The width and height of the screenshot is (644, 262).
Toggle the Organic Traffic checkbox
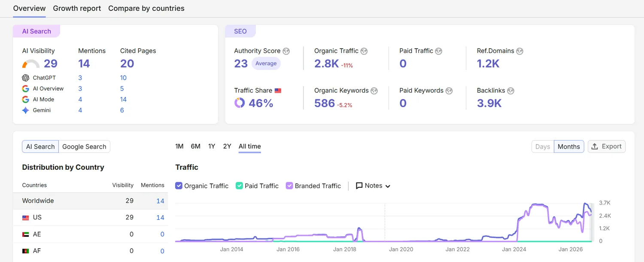pos(179,186)
